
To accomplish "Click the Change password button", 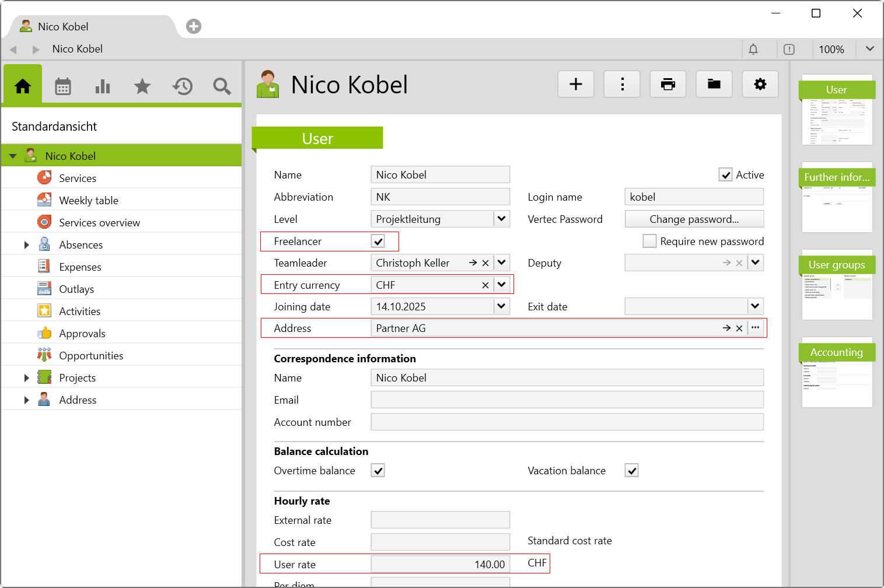I will [694, 219].
